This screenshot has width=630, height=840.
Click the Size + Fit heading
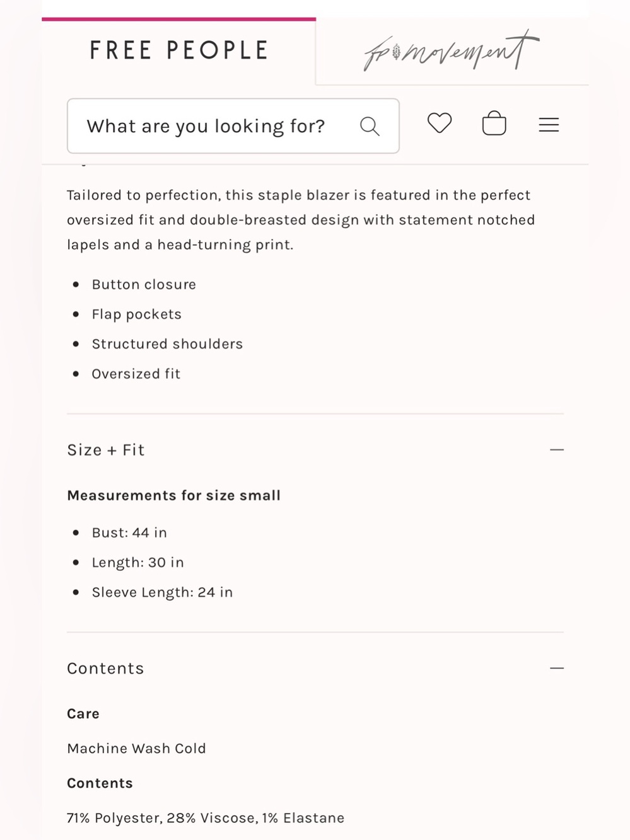(x=106, y=450)
